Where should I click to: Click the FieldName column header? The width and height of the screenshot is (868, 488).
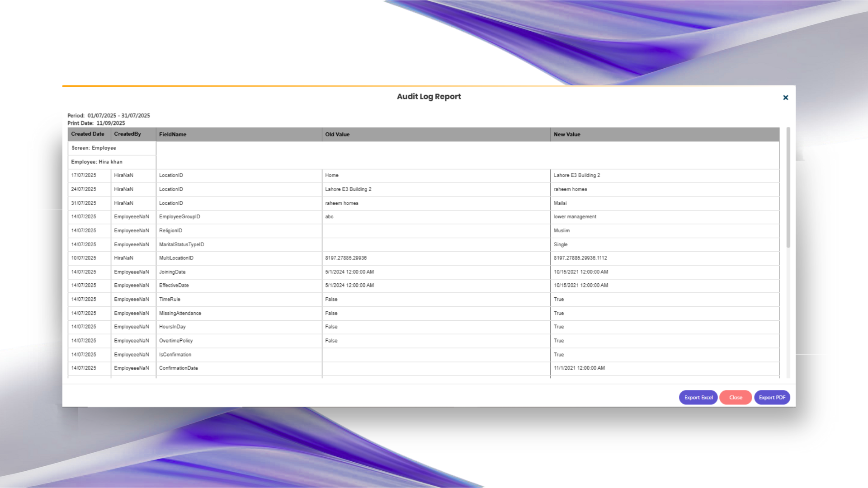tap(173, 135)
